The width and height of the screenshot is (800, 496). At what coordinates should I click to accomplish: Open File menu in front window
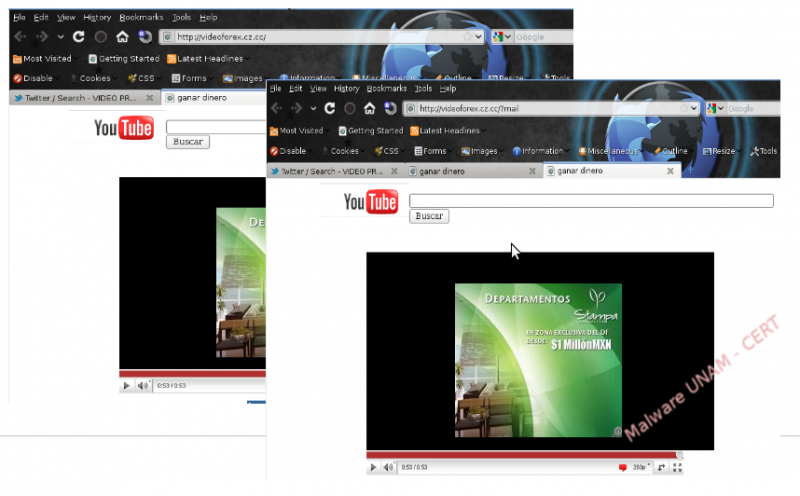tap(275, 89)
